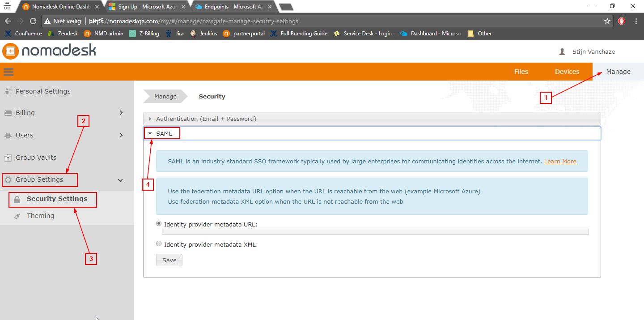Screen dimensions: 644x320
Task: Open Chrome three-dot menu
Action: pos(636,21)
